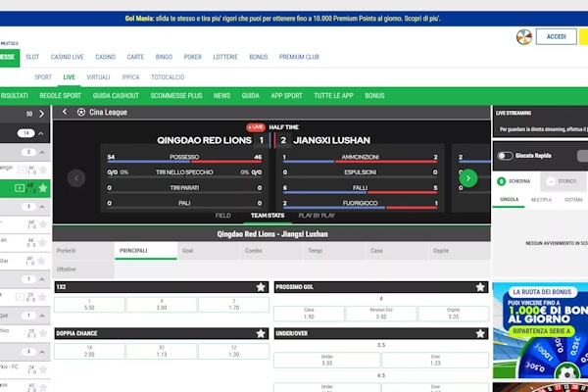This screenshot has height=392, width=588.
Task: Open the LIVE betting tab
Action: (69, 77)
